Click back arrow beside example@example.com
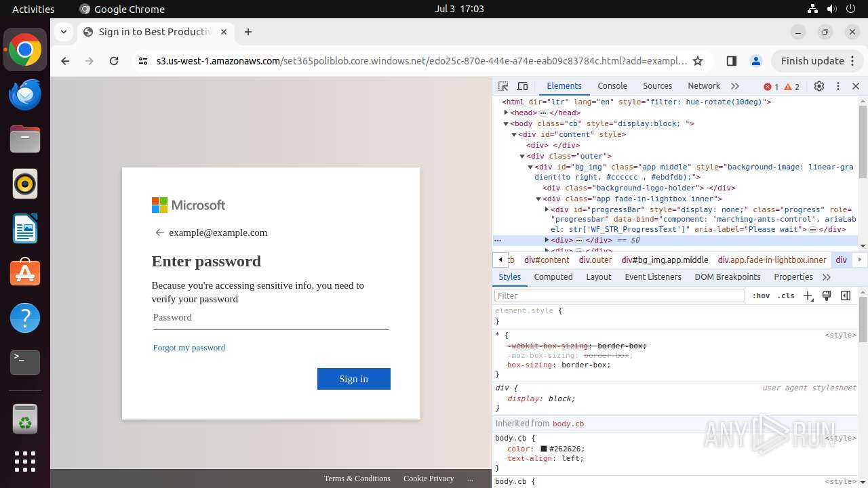868x488 pixels. coord(160,232)
